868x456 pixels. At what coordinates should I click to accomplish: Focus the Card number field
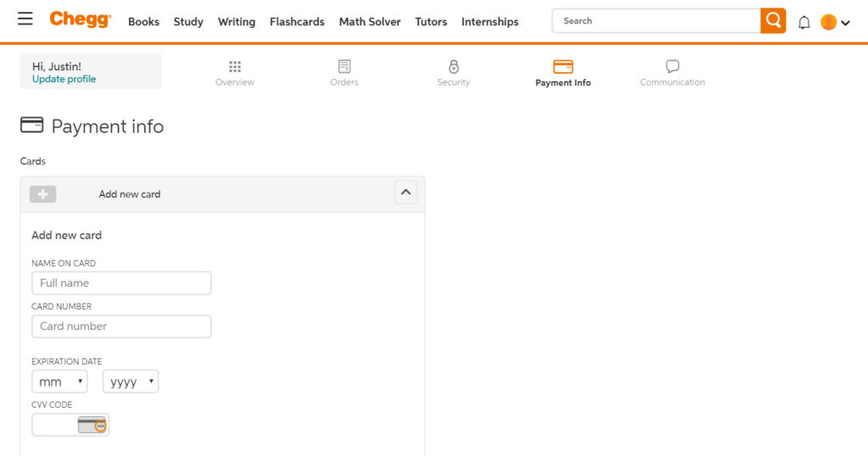point(121,326)
